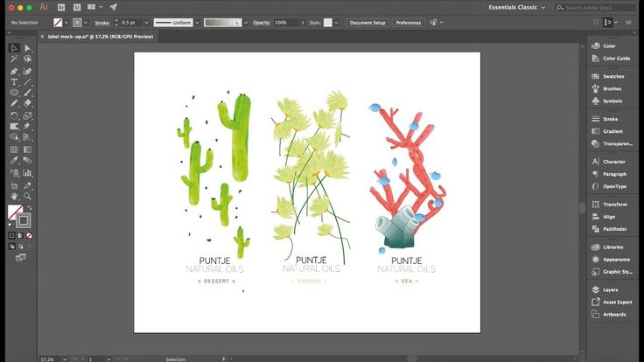The height and width of the screenshot is (362, 644).
Task: Choose the Rotate tool
Action: pyautogui.click(x=14, y=115)
